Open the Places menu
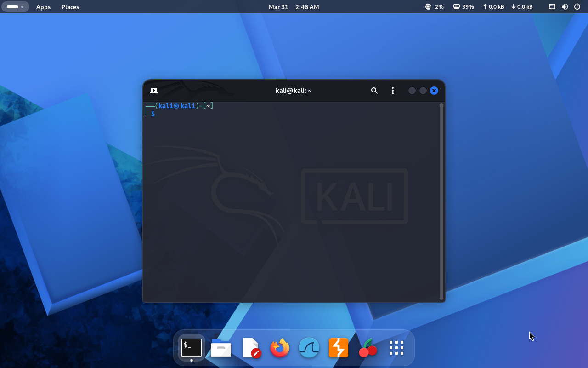This screenshot has height=368, width=588. 70,7
